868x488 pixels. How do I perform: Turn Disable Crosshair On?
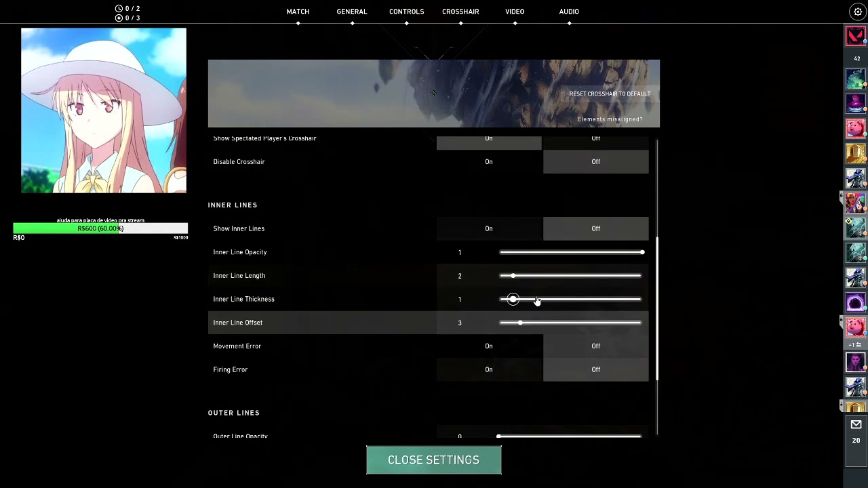pyautogui.click(x=489, y=162)
